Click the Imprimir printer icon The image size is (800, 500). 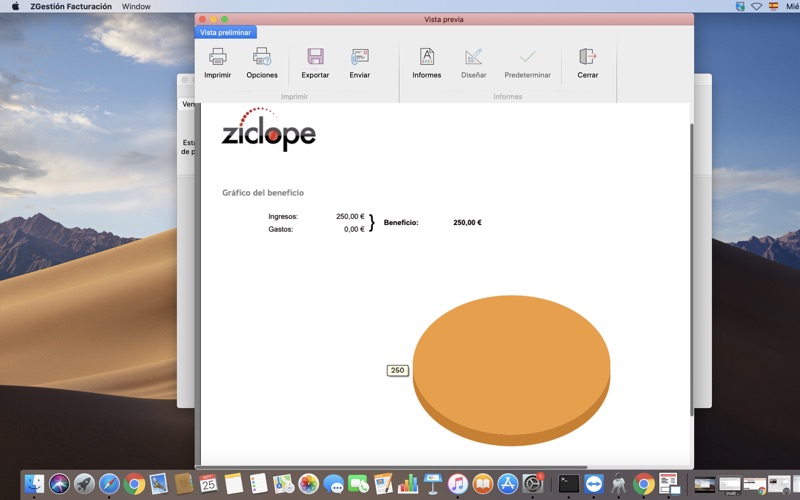click(x=218, y=56)
